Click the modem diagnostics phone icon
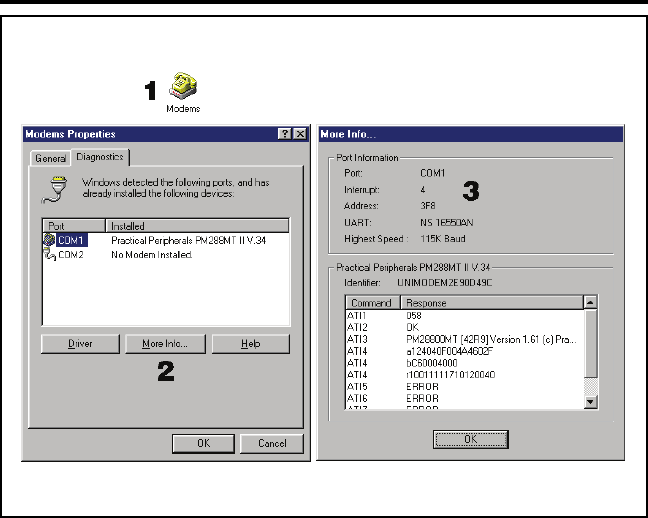The width and height of the screenshot is (648, 518). point(55,188)
